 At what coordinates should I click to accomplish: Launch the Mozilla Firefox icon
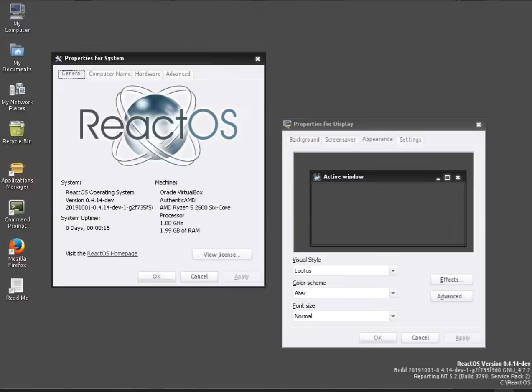pyautogui.click(x=17, y=247)
